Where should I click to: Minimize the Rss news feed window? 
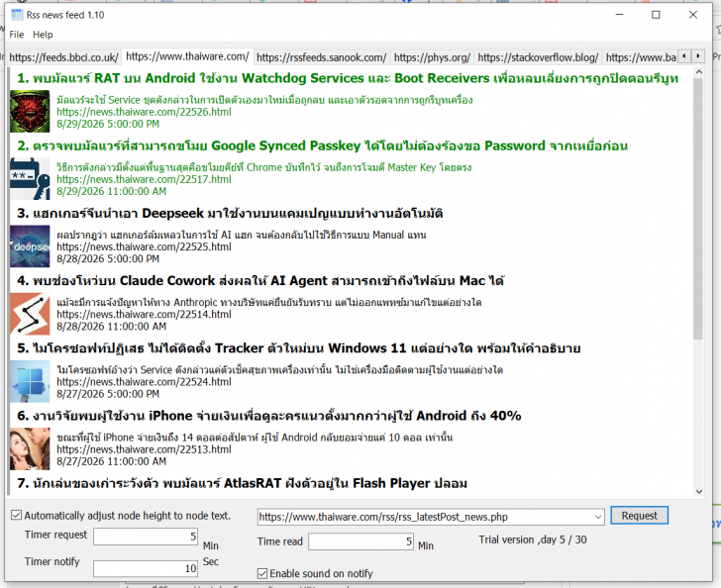[x=619, y=15]
